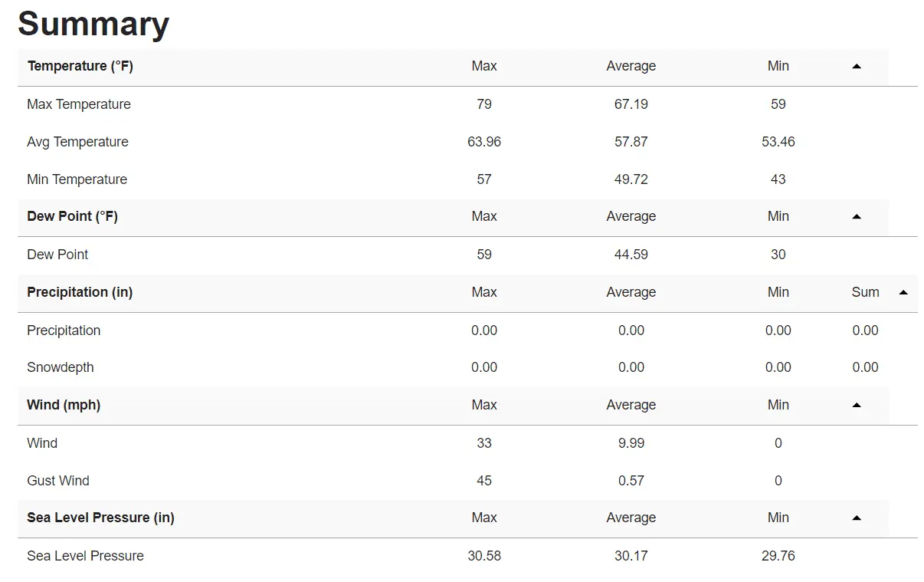This screenshot has height=582, width=924.
Task: Click the Gust Wind row label
Action: pyautogui.click(x=58, y=481)
